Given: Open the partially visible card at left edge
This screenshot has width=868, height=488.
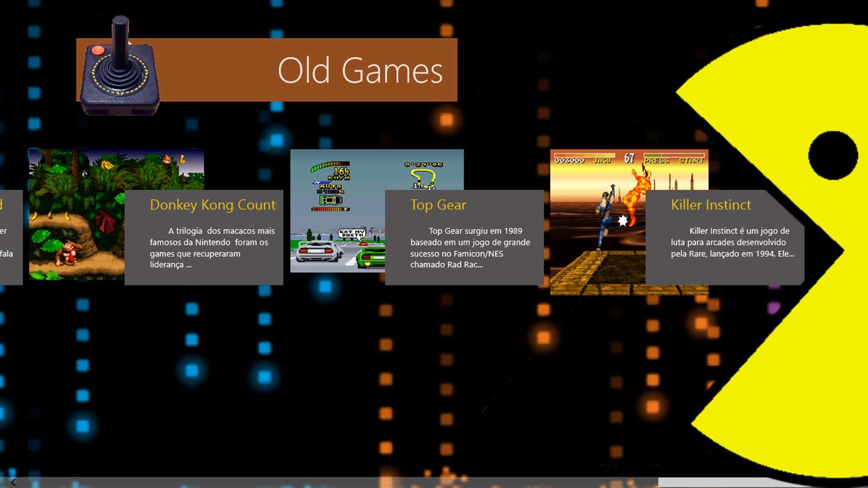Looking at the screenshot, I should 11,237.
